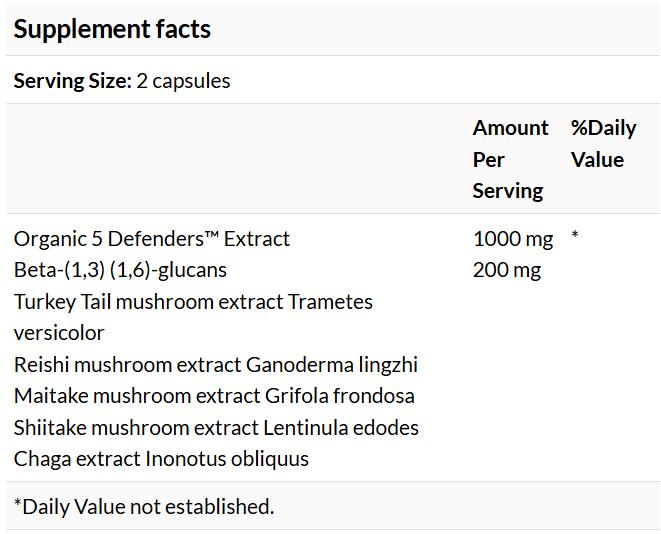Click the "Chaga extract Inonotus obliquus" line
The height and width of the screenshot is (534, 661).
[x=161, y=459]
